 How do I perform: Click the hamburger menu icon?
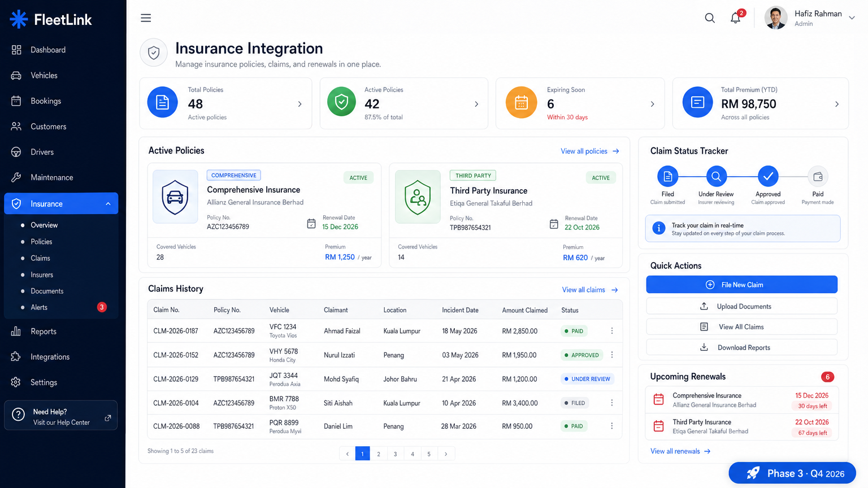click(145, 18)
